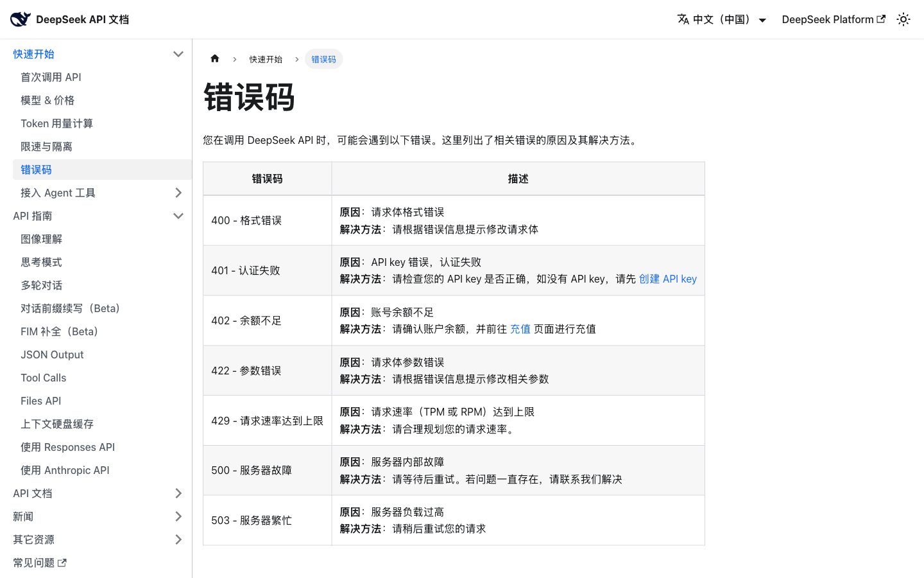Expand the 新闻 sidebar section
This screenshot has width=924, height=578.
tap(178, 516)
